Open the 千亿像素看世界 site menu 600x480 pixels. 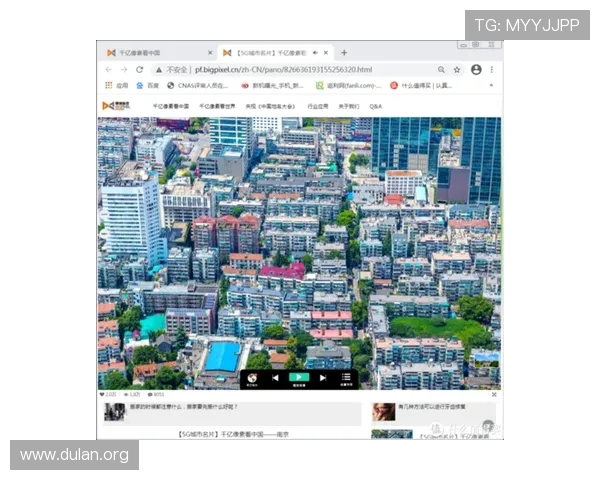pos(217,106)
